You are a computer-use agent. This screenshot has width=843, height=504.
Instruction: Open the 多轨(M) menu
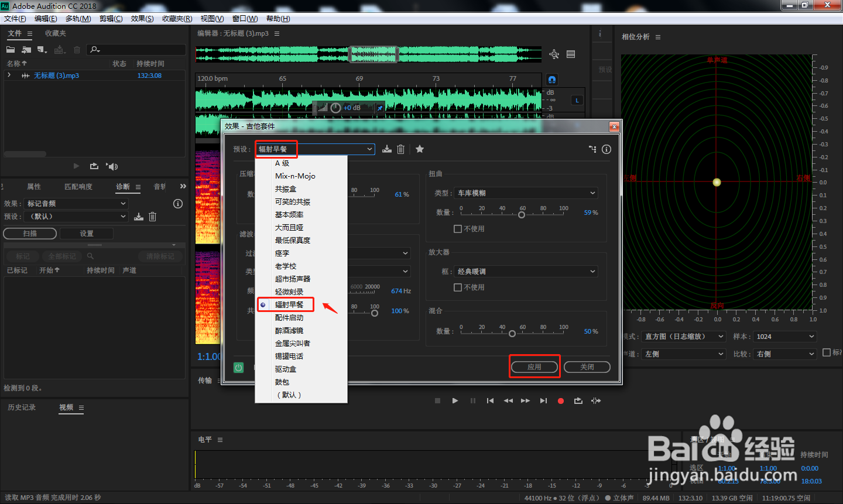78,19
